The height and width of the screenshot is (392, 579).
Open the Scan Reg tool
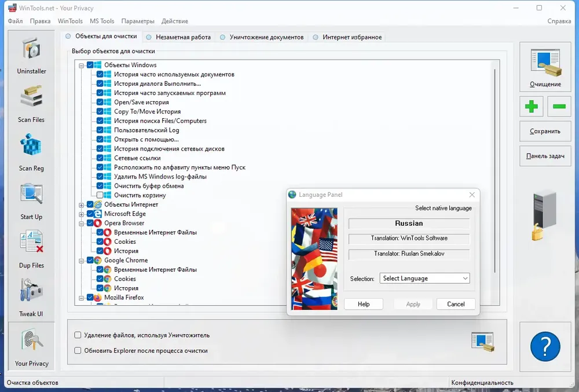(x=31, y=152)
